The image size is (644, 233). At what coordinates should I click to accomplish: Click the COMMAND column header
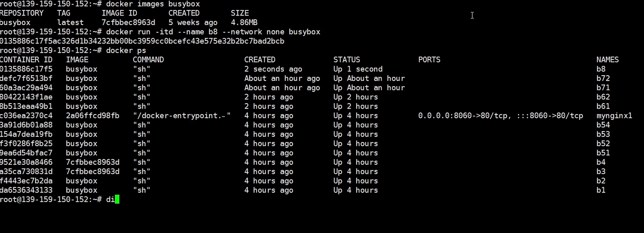148,60
